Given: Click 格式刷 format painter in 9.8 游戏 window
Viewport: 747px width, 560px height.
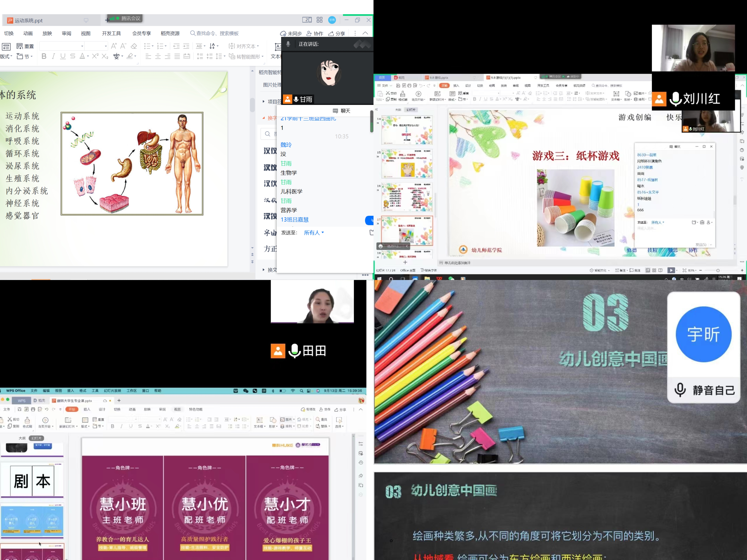Looking at the screenshot, I should pos(402,96).
